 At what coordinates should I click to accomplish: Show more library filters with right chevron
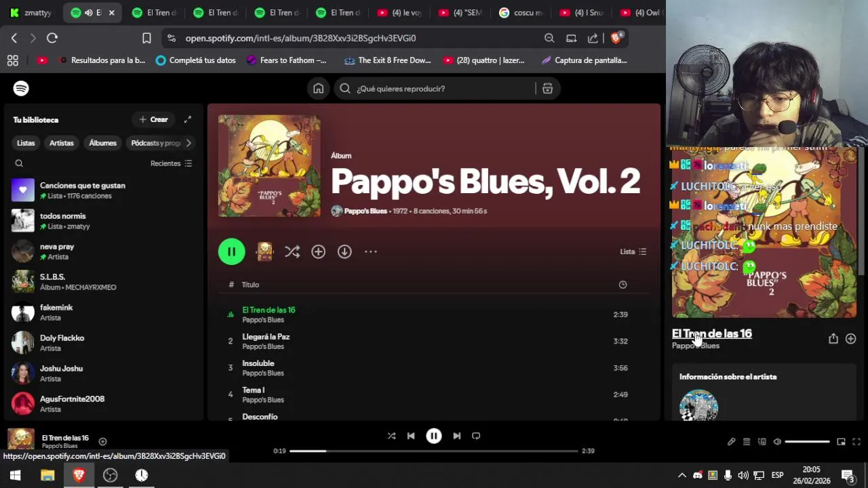189,143
